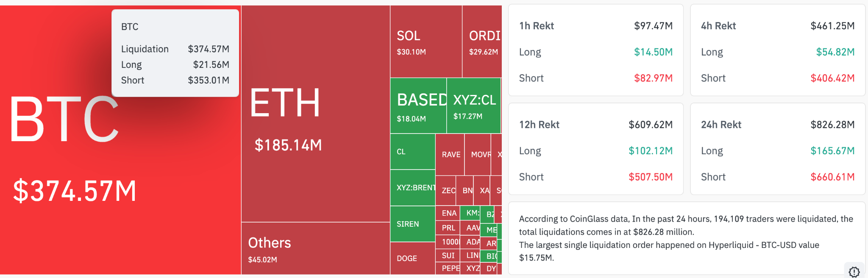Screen dimensions: 868x278
Task: Click the Others $45.02M tile
Action: [315, 248]
